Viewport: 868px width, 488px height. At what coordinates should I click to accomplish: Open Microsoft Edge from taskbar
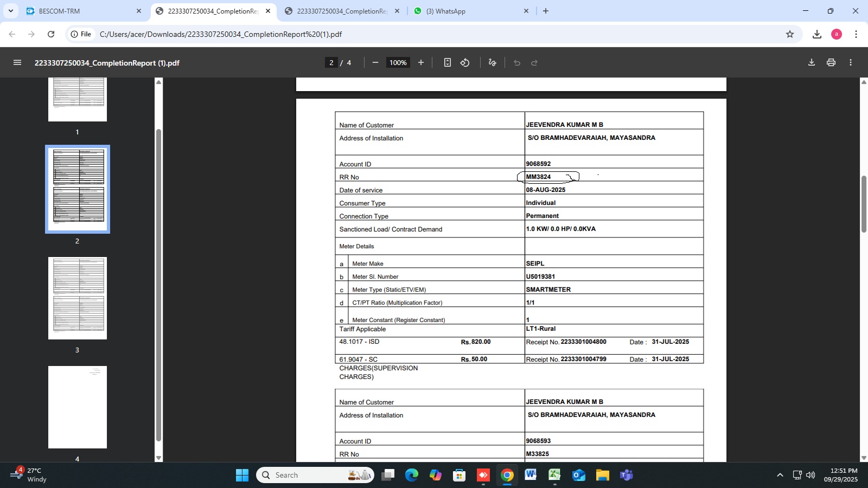[412, 475]
